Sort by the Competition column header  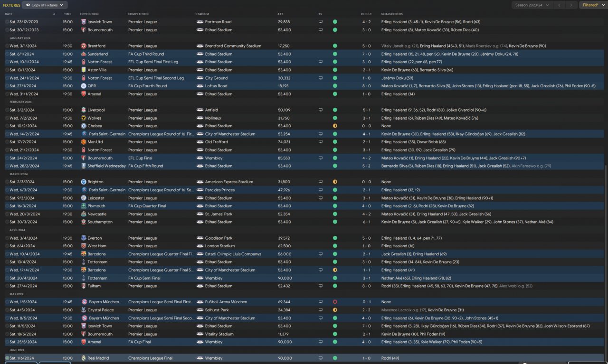click(138, 14)
